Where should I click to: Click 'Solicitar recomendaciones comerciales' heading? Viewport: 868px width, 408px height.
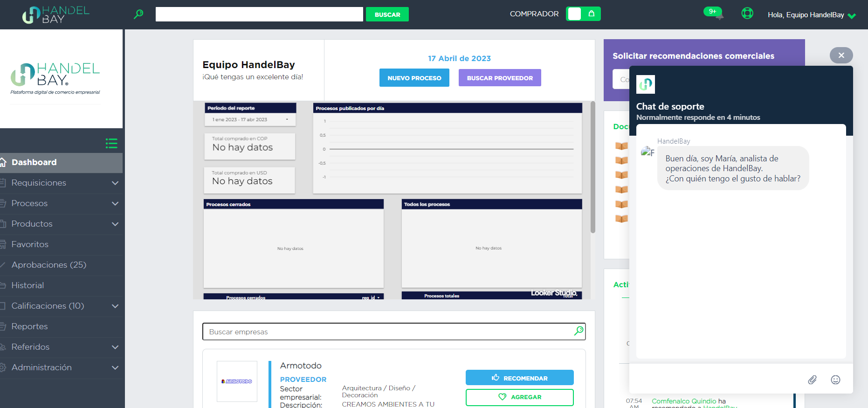pos(693,56)
